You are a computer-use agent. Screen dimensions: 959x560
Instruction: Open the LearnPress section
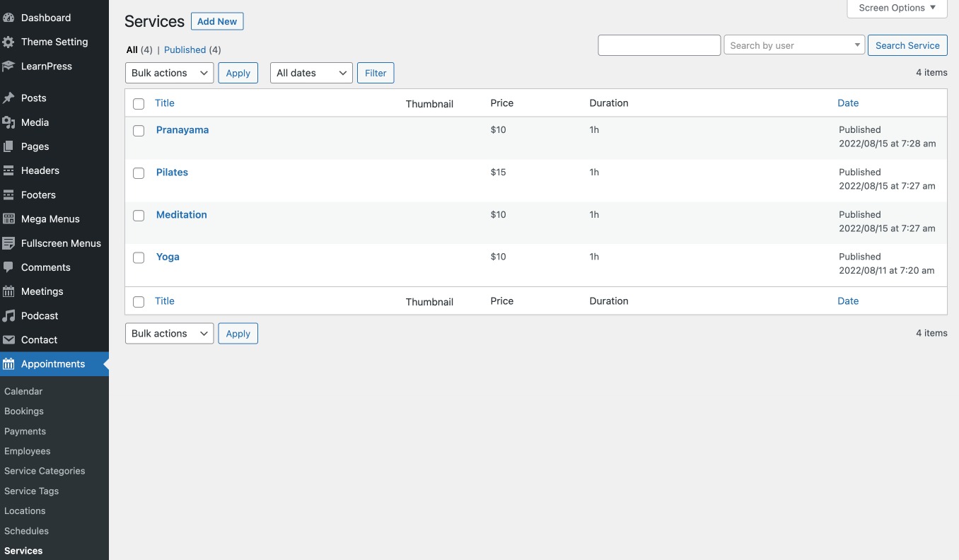tap(10, 66)
